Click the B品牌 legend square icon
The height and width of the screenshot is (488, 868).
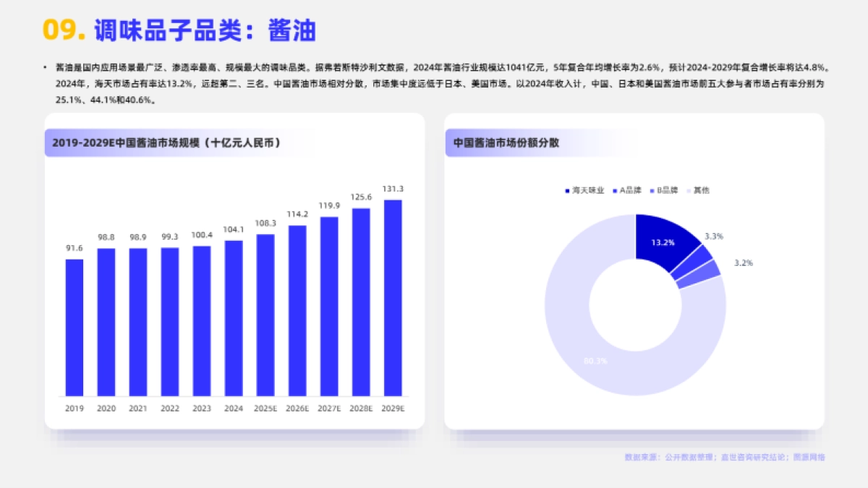pos(650,191)
